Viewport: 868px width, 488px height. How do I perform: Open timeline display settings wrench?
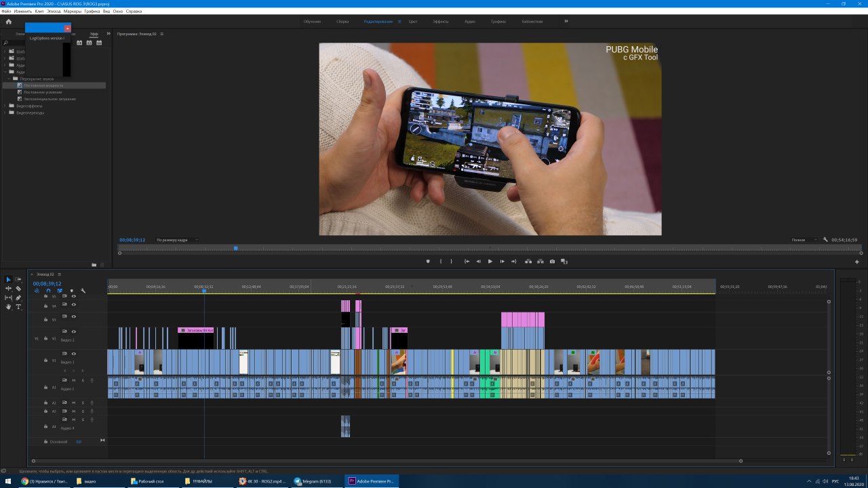coord(83,291)
